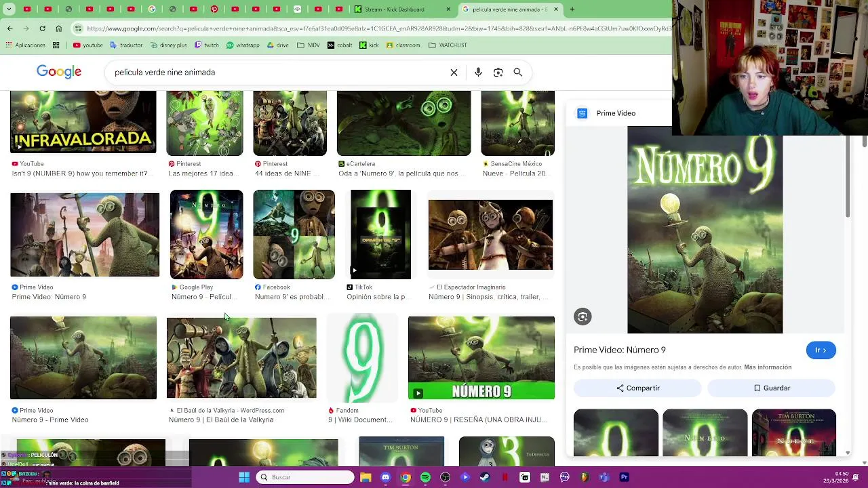Viewport: 868px width, 488px height.
Task: Go back with the browser back arrow
Action: [x=9, y=28]
